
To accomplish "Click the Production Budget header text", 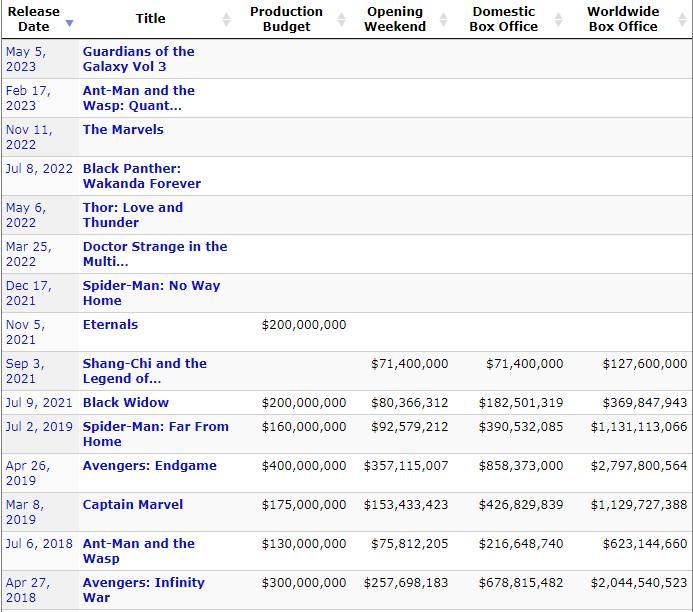I will [286, 19].
